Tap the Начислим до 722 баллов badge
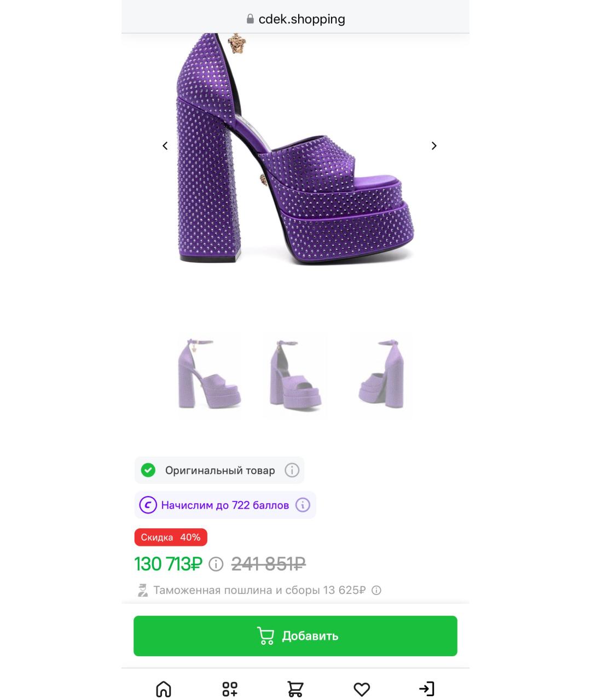This screenshot has height=700, width=591. [225, 505]
